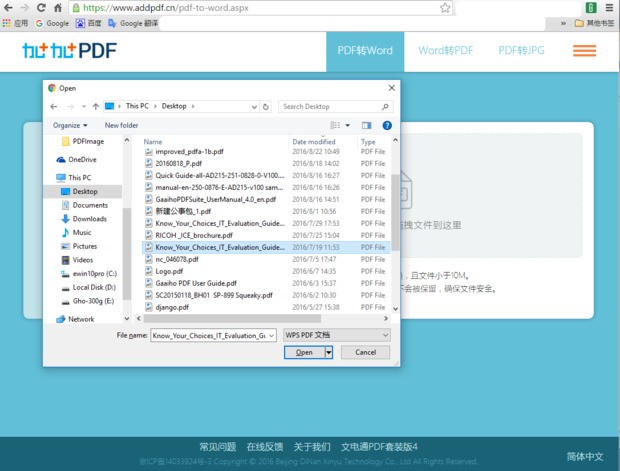Image resolution: width=620 pixels, height=471 pixels.
Task: Open the other bookmarks folder
Action: pos(594,23)
